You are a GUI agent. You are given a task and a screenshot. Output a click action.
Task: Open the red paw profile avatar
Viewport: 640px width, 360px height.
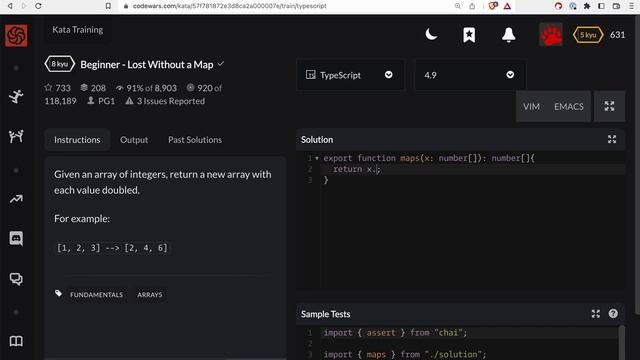[x=551, y=35]
